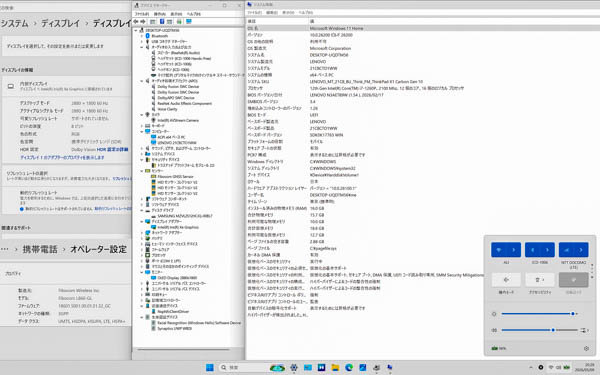Open Microsoft Edge from the taskbar
Screen dimensions: 600x375
349,367
